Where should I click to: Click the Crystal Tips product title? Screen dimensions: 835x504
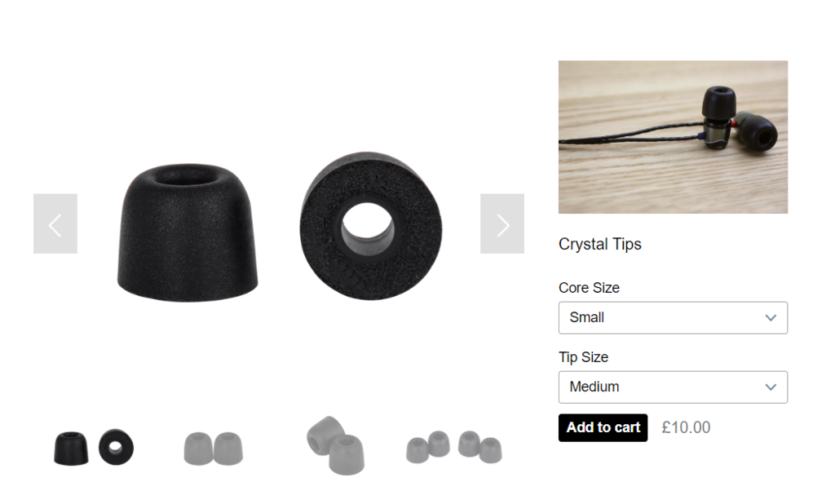599,244
